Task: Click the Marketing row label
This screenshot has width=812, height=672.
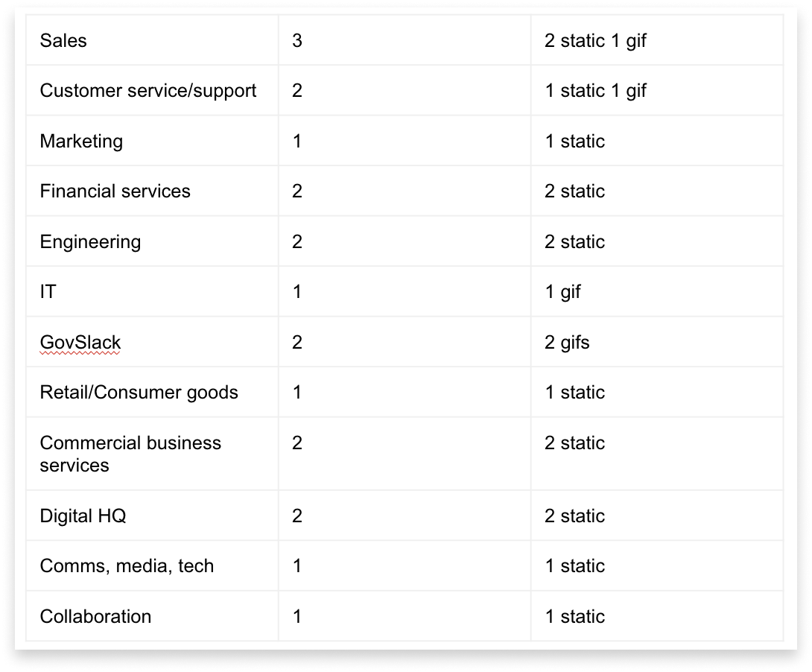Action: tap(81, 141)
